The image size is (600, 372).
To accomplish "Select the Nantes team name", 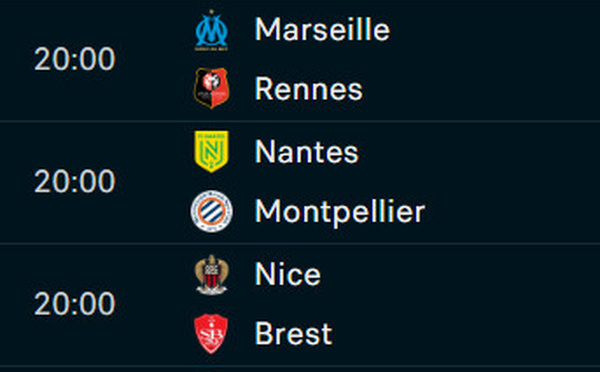I will (x=307, y=152).
